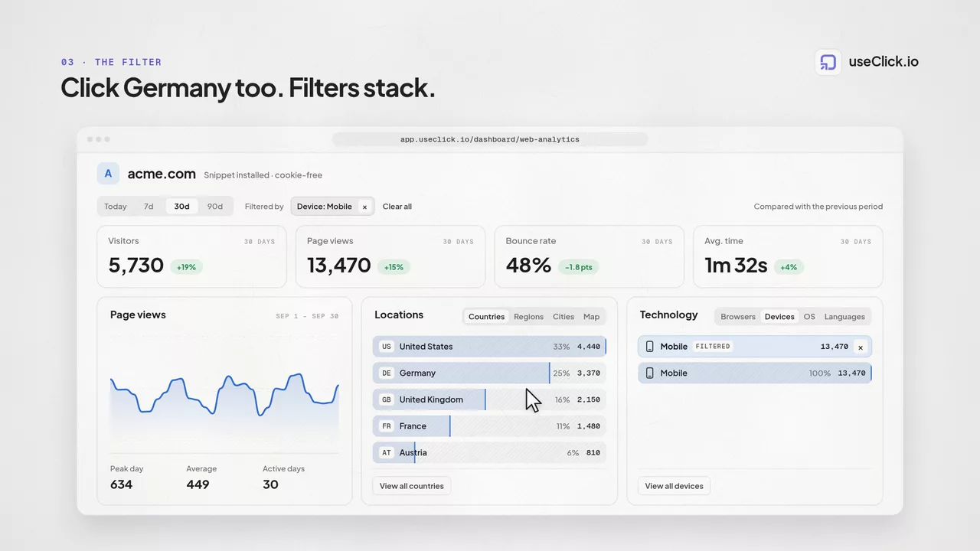Image resolution: width=980 pixels, height=551 pixels.
Task: Remove the Device: Mobile filter chip
Action: [x=364, y=207]
